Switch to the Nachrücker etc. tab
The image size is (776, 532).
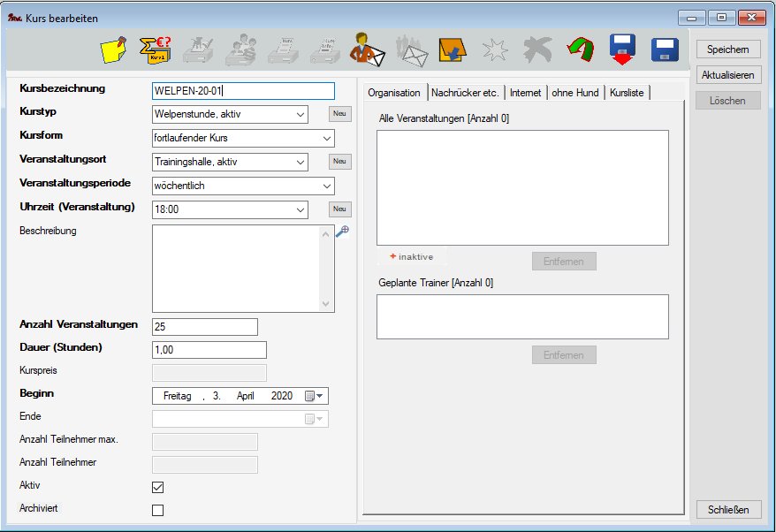pyautogui.click(x=466, y=93)
